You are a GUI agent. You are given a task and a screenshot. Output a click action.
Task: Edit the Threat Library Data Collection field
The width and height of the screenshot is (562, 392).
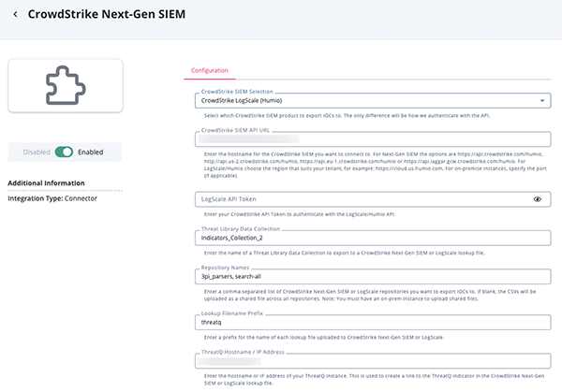pos(373,238)
